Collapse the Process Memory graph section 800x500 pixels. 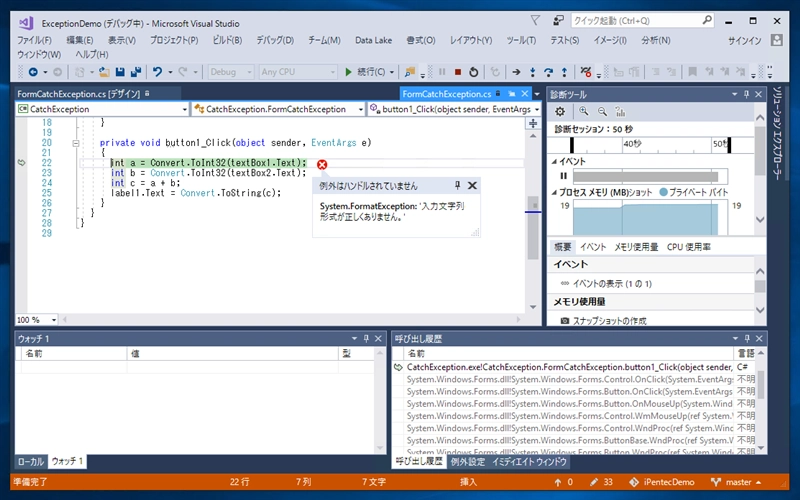coord(554,192)
